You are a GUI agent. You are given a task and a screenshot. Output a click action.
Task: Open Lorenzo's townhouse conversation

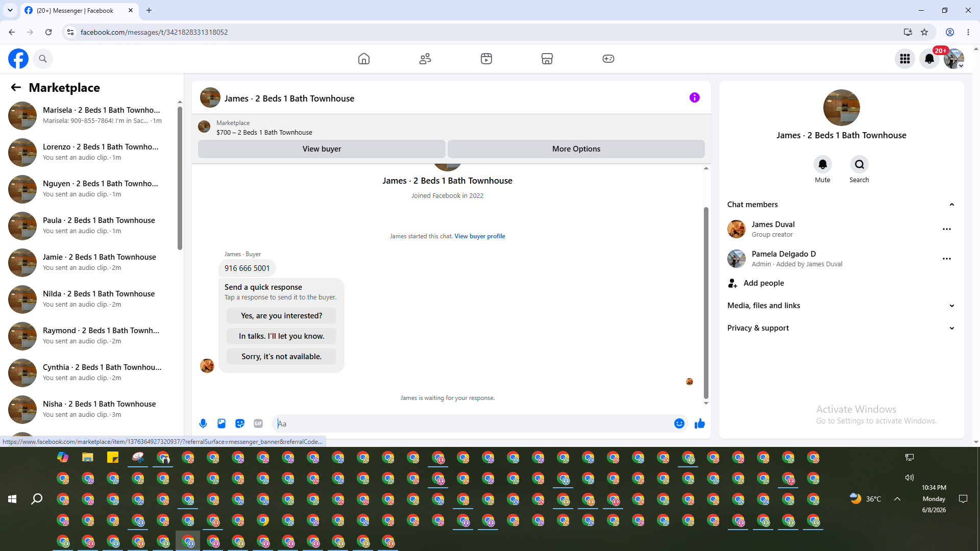point(90,152)
